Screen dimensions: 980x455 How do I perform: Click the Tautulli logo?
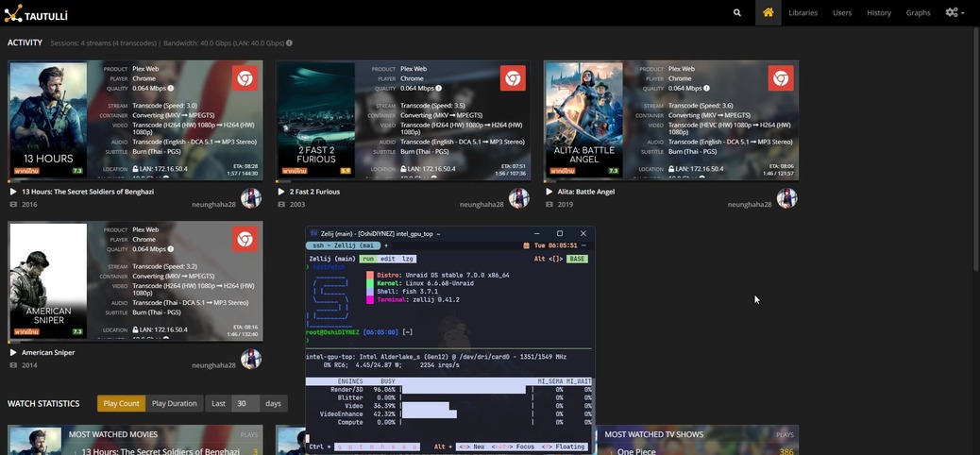[36, 13]
